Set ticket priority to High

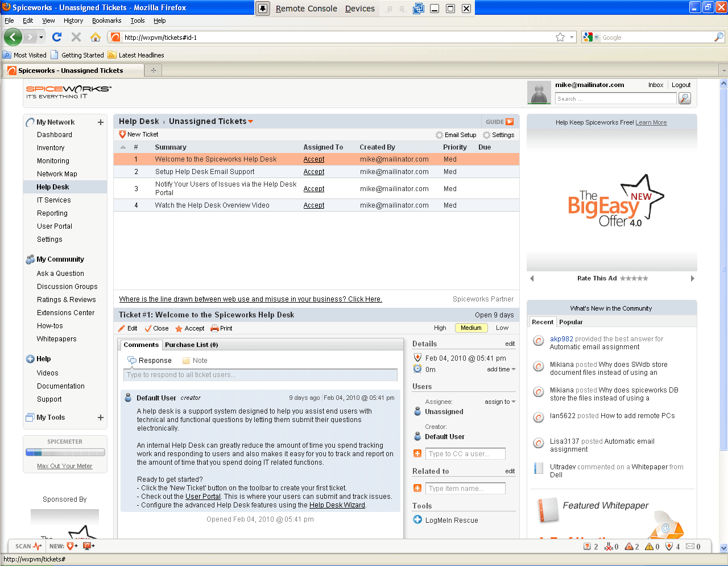[x=440, y=328]
